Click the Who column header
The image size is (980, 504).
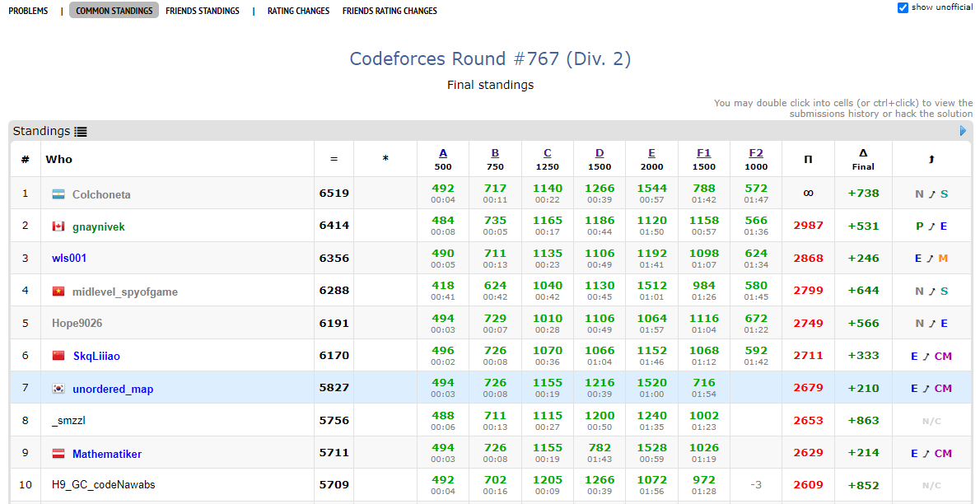(x=58, y=160)
